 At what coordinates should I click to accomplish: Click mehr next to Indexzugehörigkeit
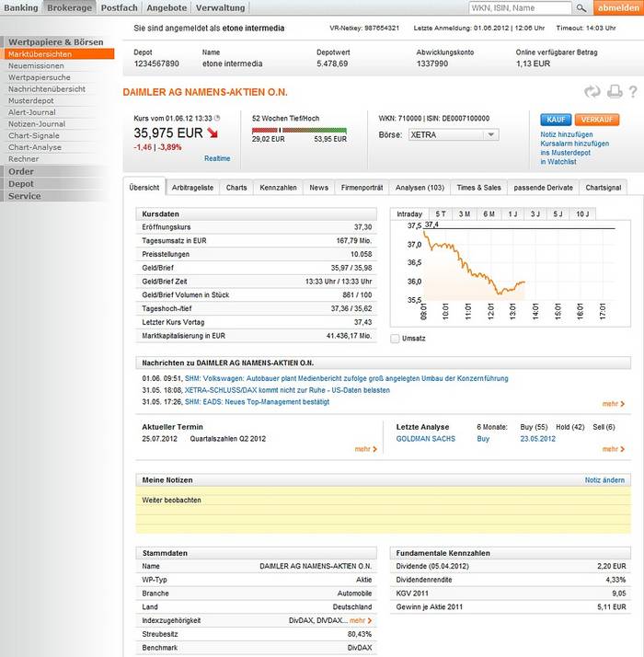coord(361,620)
